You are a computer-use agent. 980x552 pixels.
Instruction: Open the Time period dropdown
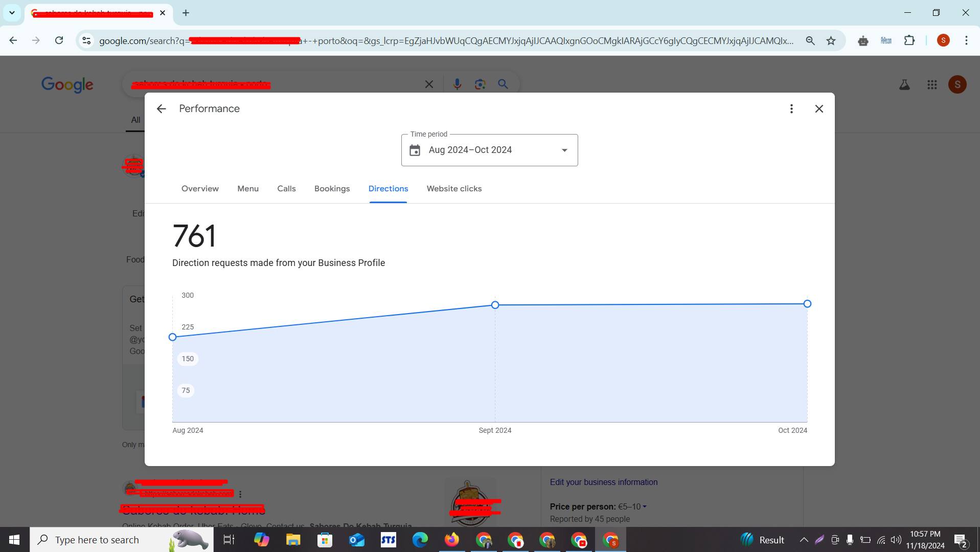tap(489, 150)
